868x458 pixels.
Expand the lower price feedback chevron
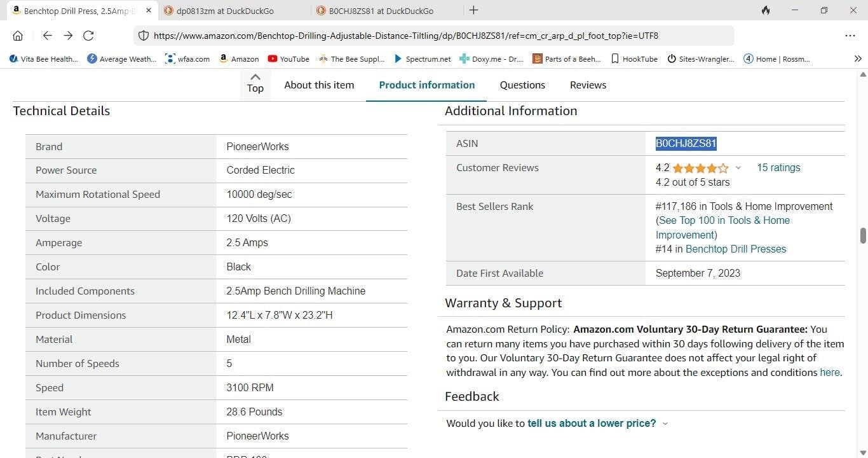tap(665, 424)
